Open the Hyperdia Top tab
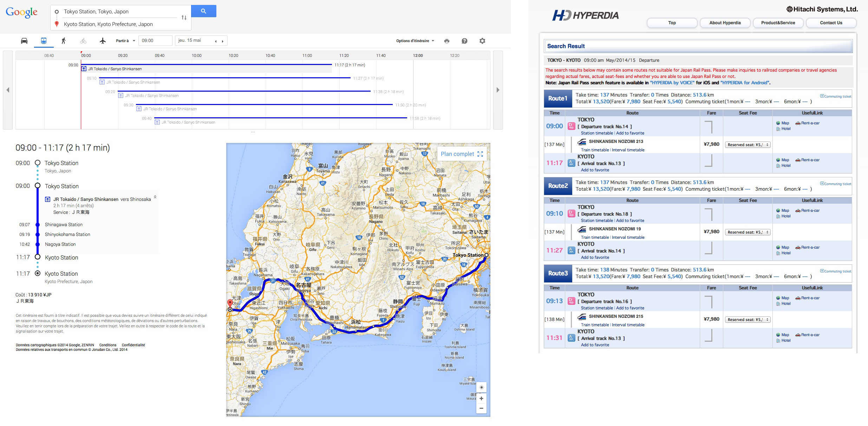The image size is (868, 426). coord(672,23)
